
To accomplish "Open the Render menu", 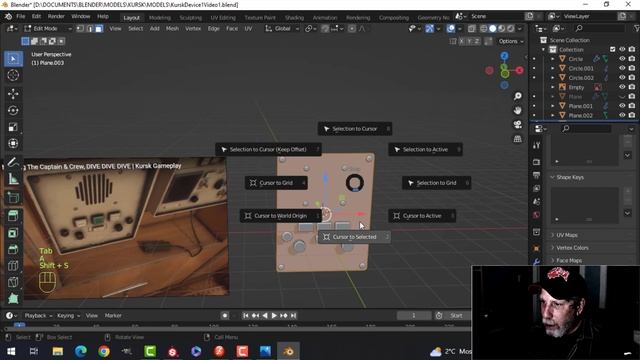I will click(56, 16).
